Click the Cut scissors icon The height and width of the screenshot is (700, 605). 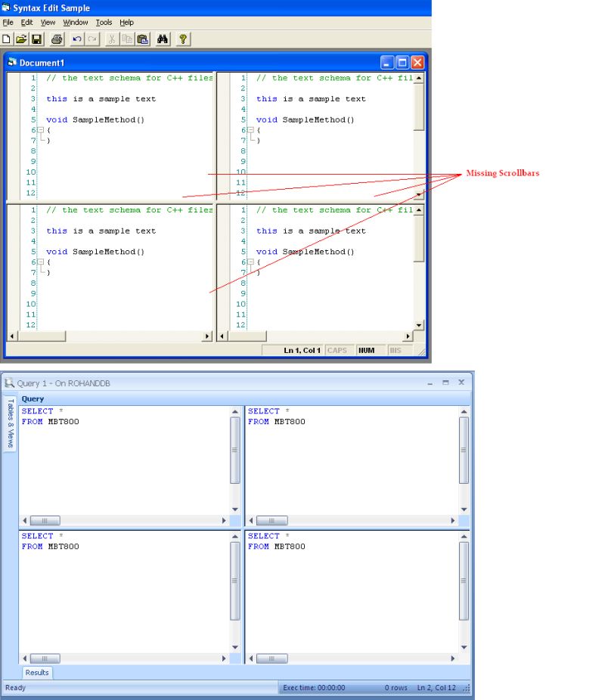(x=112, y=39)
